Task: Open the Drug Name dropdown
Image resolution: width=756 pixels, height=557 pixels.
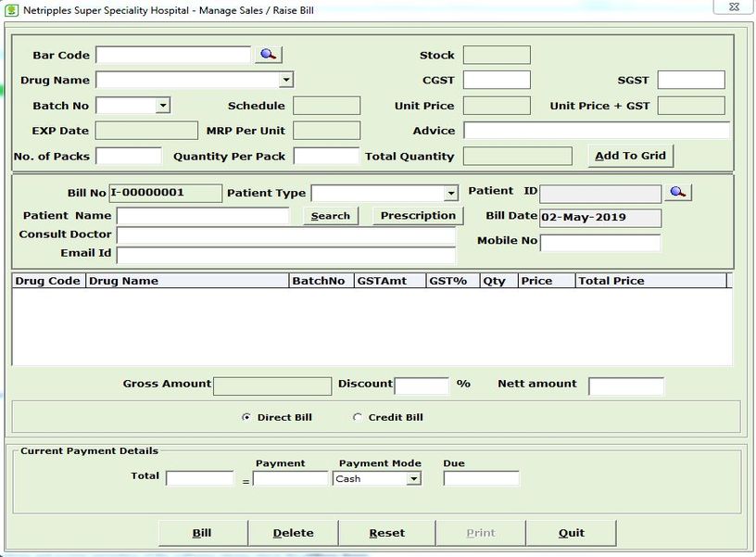Action: tap(286, 80)
